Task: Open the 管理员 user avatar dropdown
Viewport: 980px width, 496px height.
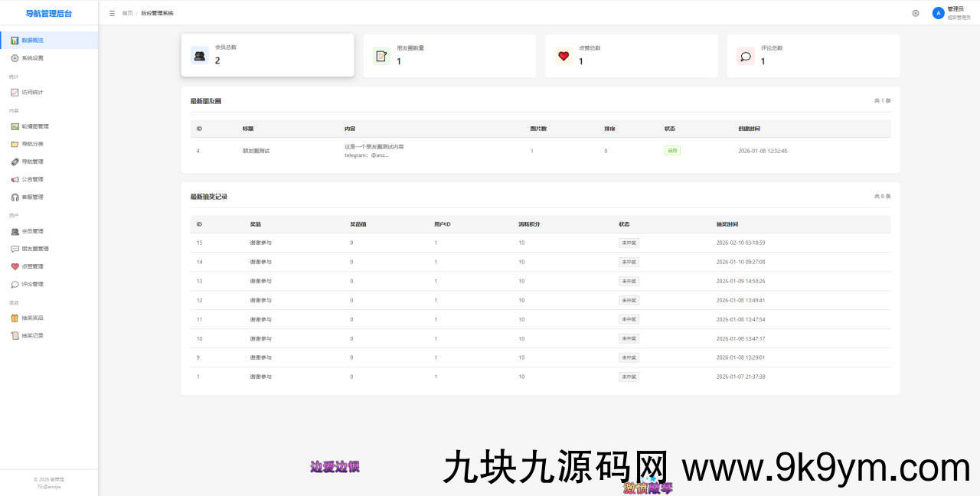Action: coord(948,13)
